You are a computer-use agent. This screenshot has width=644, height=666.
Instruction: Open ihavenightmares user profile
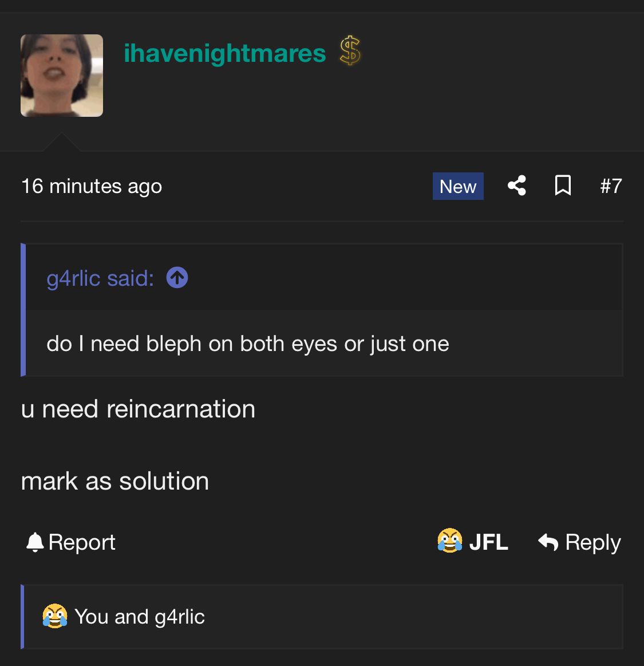point(224,53)
